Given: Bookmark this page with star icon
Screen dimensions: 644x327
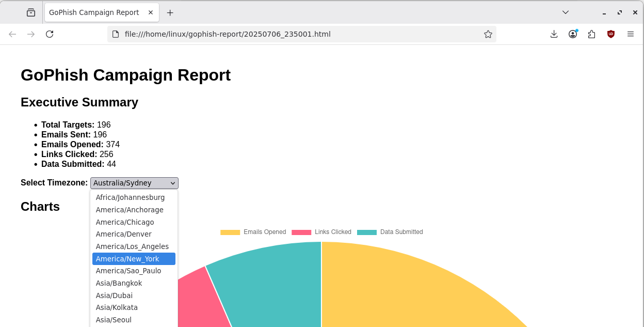Looking at the screenshot, I should (x=488, y=34).
